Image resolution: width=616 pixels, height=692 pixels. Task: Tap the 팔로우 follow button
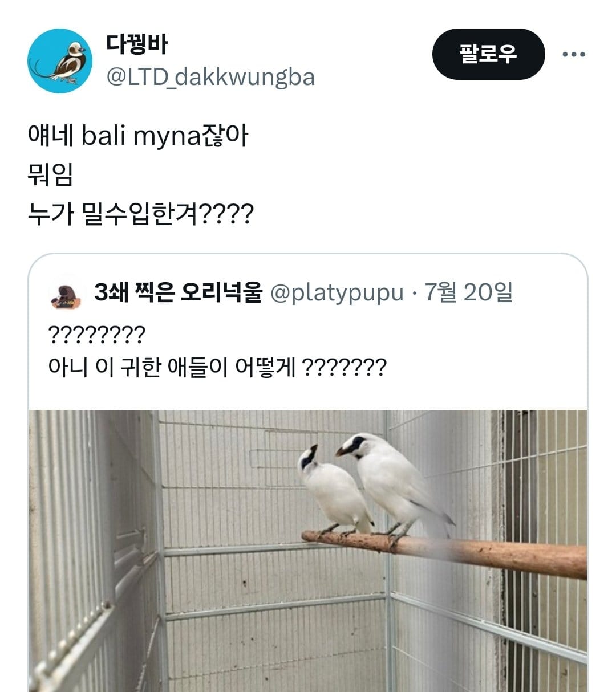tap(488, 54)
